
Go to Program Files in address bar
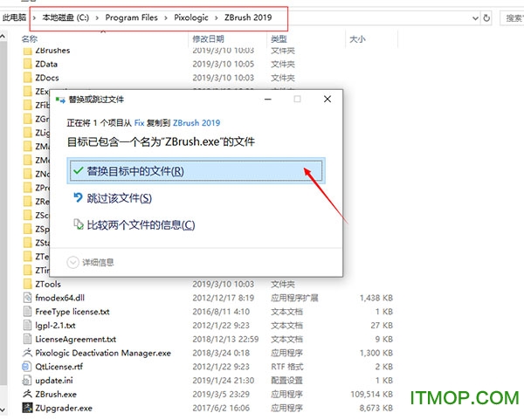[131, 17]
